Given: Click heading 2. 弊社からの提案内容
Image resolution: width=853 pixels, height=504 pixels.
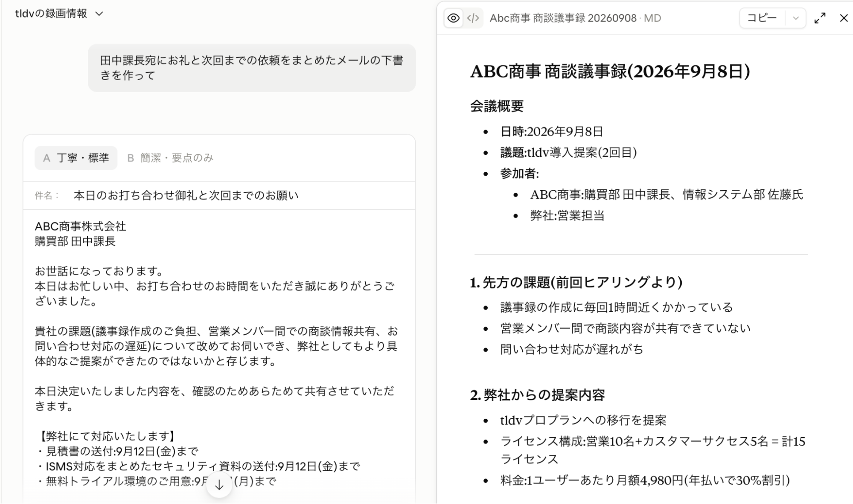Looking at the screenshot, I should 537,395.
